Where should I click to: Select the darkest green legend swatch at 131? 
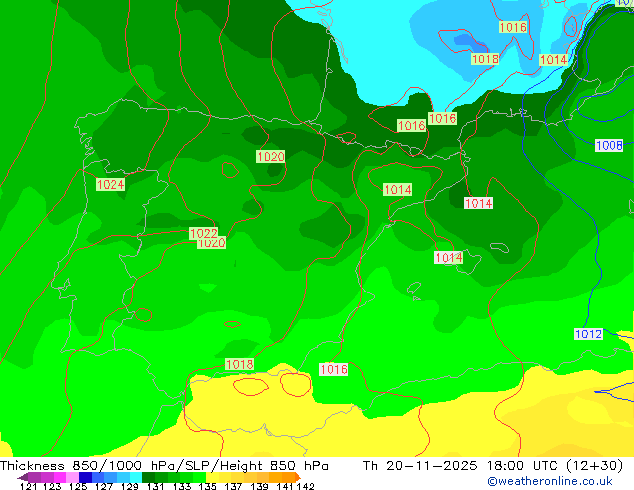point(148,477)
